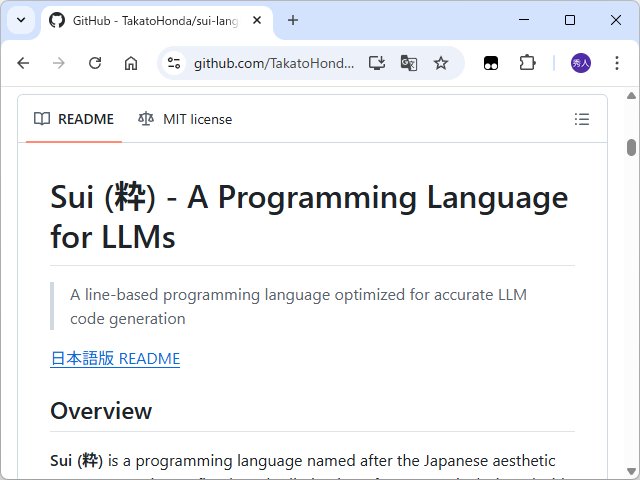Select the README tab

[x=74, y=119]
